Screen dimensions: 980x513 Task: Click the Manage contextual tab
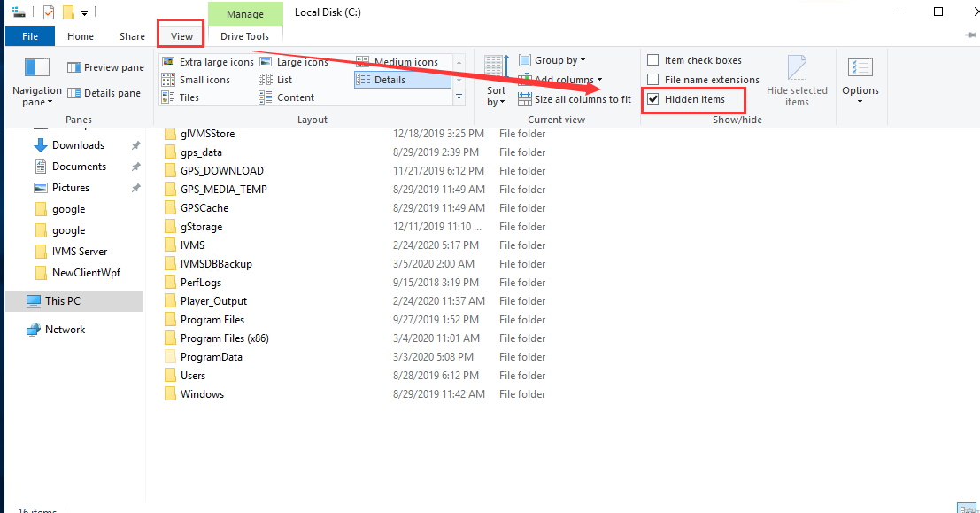pyautogui.click(x=245, y=14)
